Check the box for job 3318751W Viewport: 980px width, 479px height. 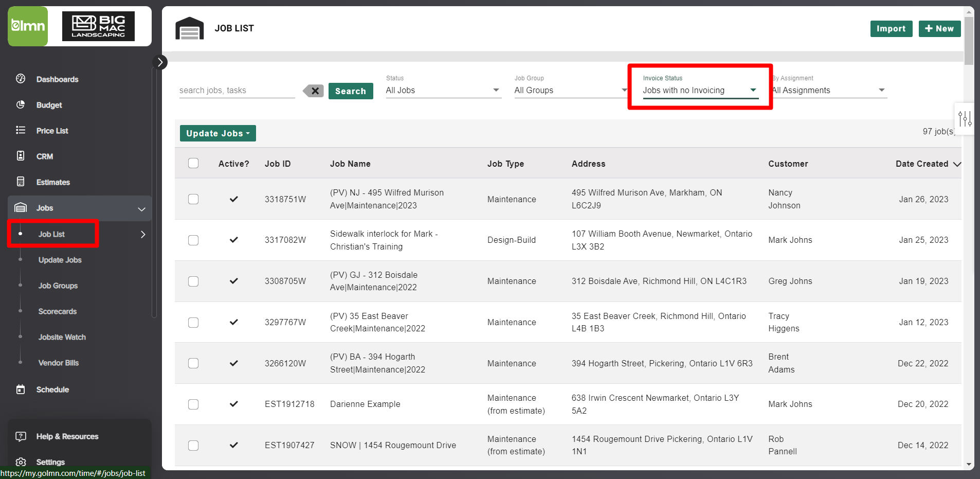coord(193,199)
